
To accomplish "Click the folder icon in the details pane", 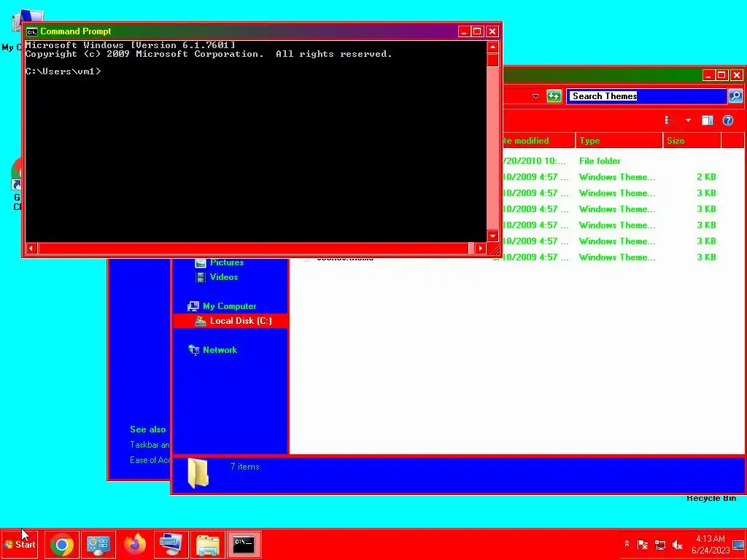I will coord(198,473).
